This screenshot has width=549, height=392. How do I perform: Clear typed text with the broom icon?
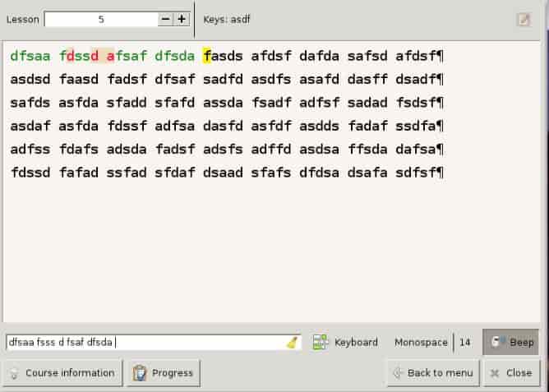point(293,343)
